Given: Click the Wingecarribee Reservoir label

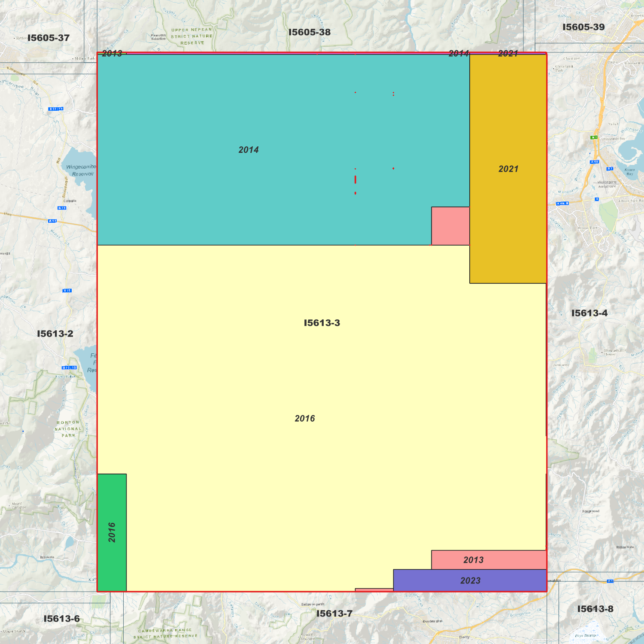Looking at the screenshot, I should point(81,170).
